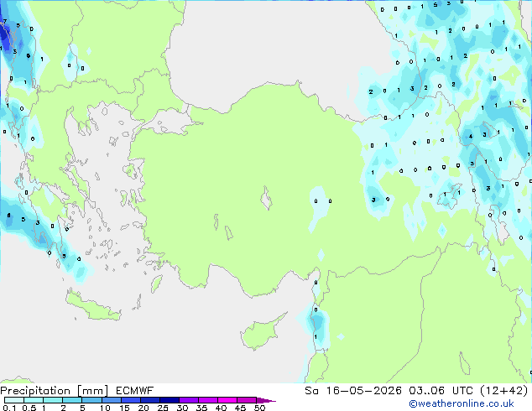Click the "35" legend scale label
532x411 pixels.
201,408
